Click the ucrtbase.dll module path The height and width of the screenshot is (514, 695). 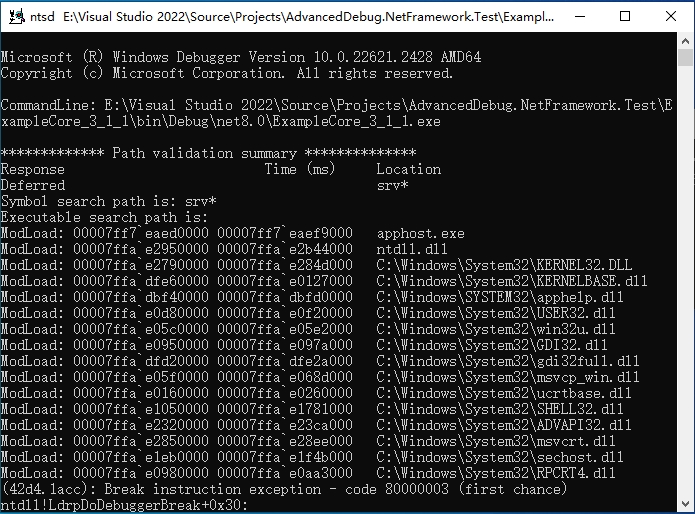coord(504,393)
